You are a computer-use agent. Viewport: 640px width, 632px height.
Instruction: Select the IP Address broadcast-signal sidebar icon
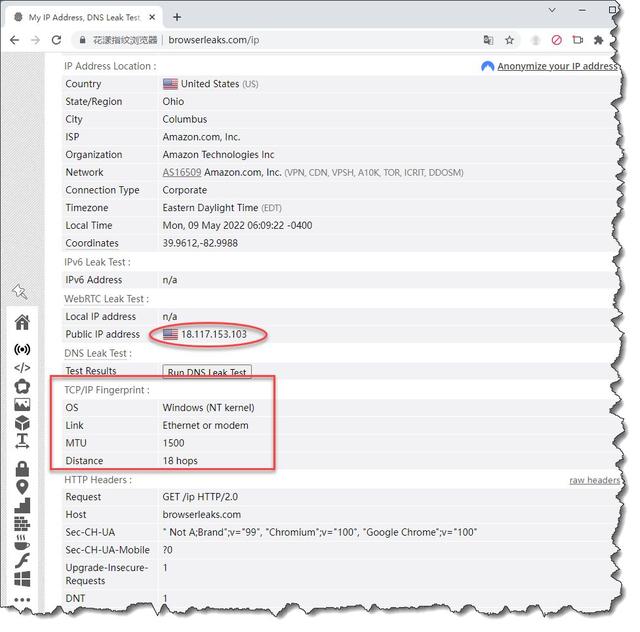point(22,349)
